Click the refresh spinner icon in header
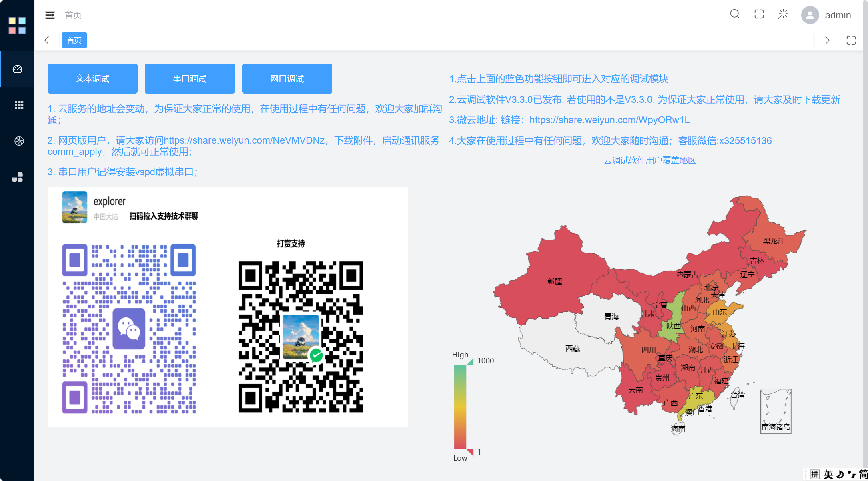This screenshot has width=868, height=481. (x=783, y=14)
